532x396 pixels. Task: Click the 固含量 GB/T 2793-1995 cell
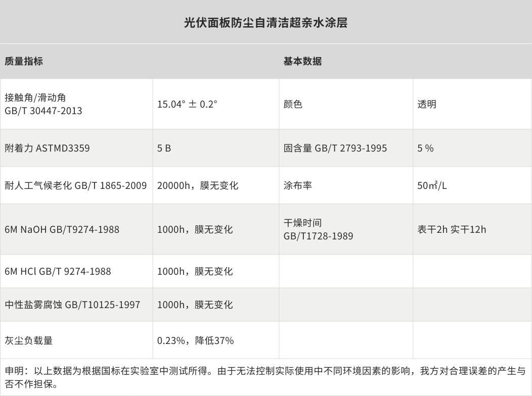coord(335,148)
